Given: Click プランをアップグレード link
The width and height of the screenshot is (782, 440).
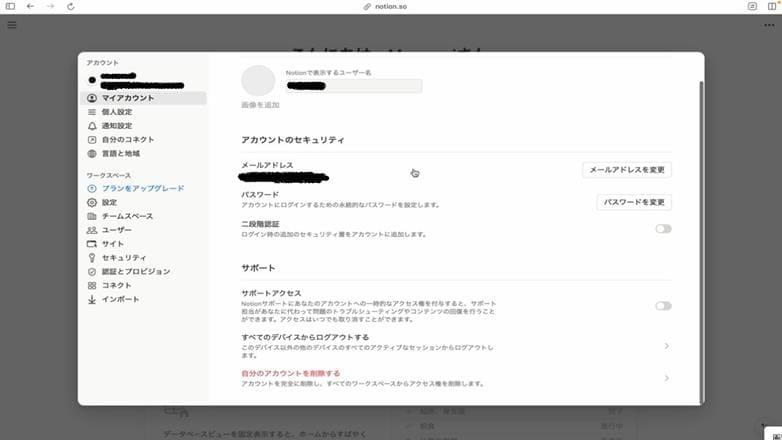Looking at the screenshot, I should [143, 189].
